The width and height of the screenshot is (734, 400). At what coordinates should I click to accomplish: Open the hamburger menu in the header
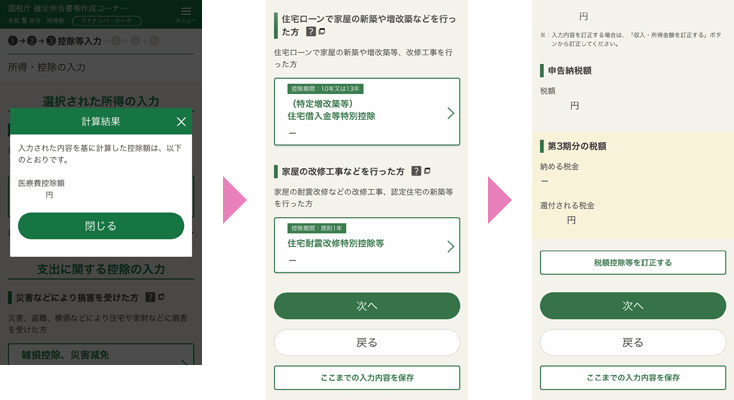(x=186, y=13)
